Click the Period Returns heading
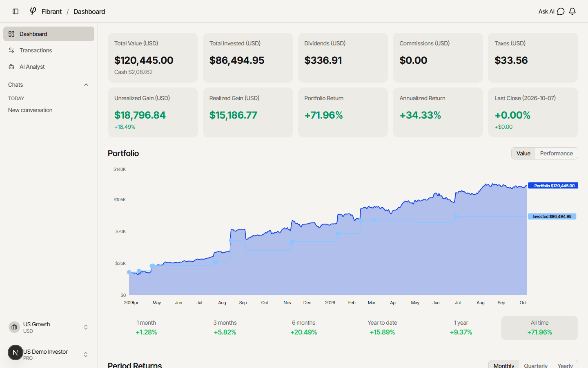The height and width of the screenshot is (368, 588). click(135, 365)
